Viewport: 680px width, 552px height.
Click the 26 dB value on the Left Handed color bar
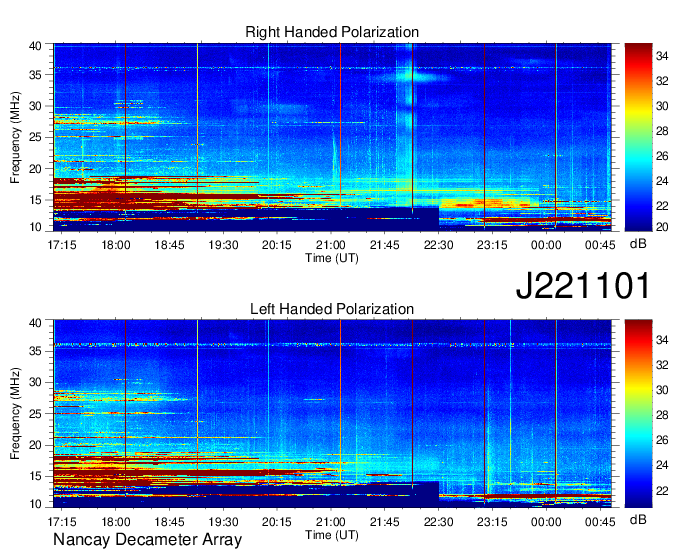(662, 440)
